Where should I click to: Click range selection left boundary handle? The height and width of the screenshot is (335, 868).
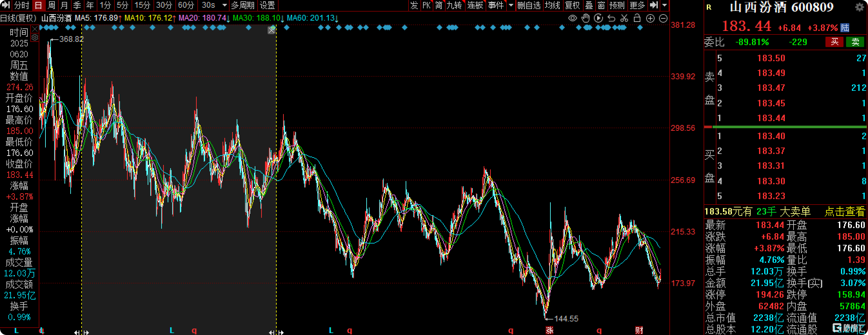click(82, 332)
